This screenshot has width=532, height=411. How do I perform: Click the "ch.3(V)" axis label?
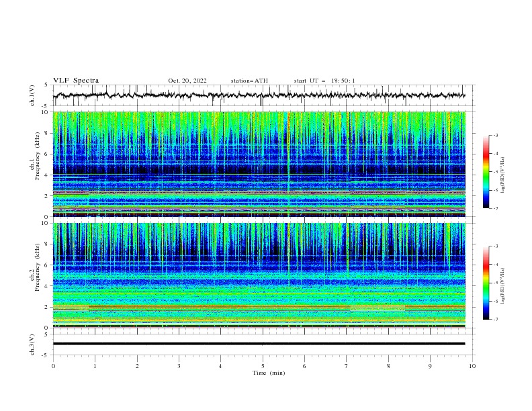point(32,345)
